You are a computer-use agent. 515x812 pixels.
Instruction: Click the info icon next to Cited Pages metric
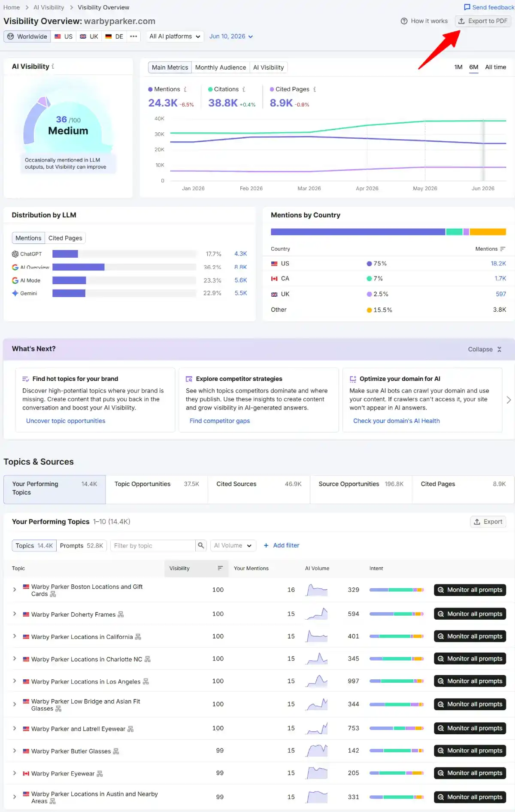point(315,89)
